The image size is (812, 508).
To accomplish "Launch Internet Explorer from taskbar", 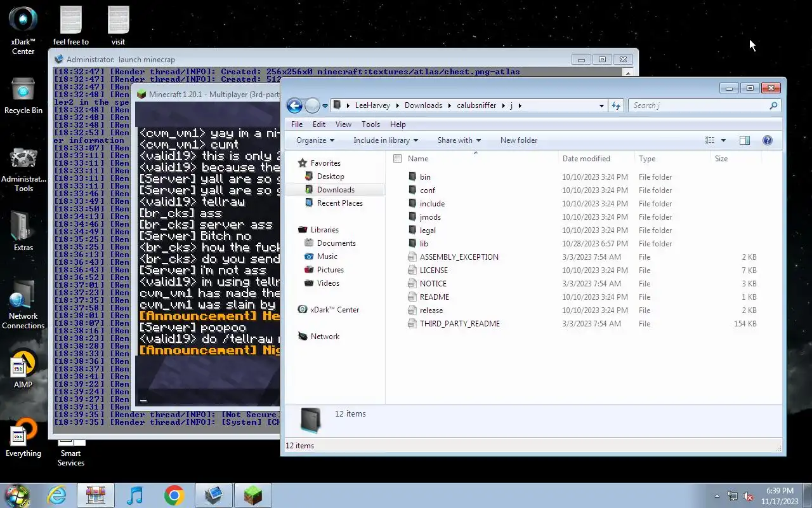I will coord(57,495).
